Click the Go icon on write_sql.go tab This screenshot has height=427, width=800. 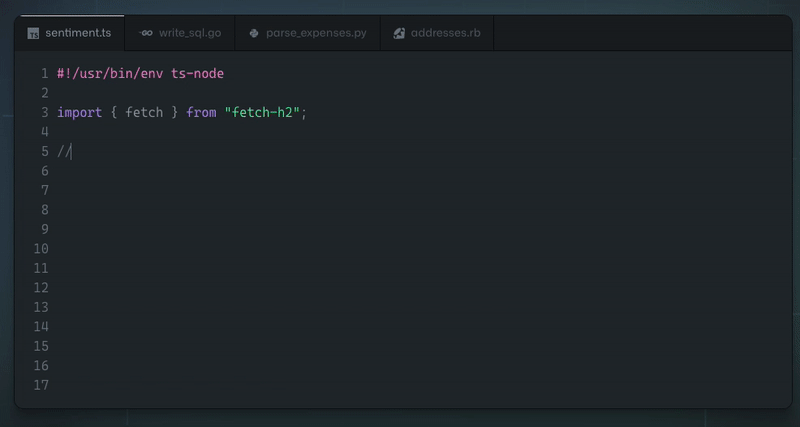tap(146, 33)
